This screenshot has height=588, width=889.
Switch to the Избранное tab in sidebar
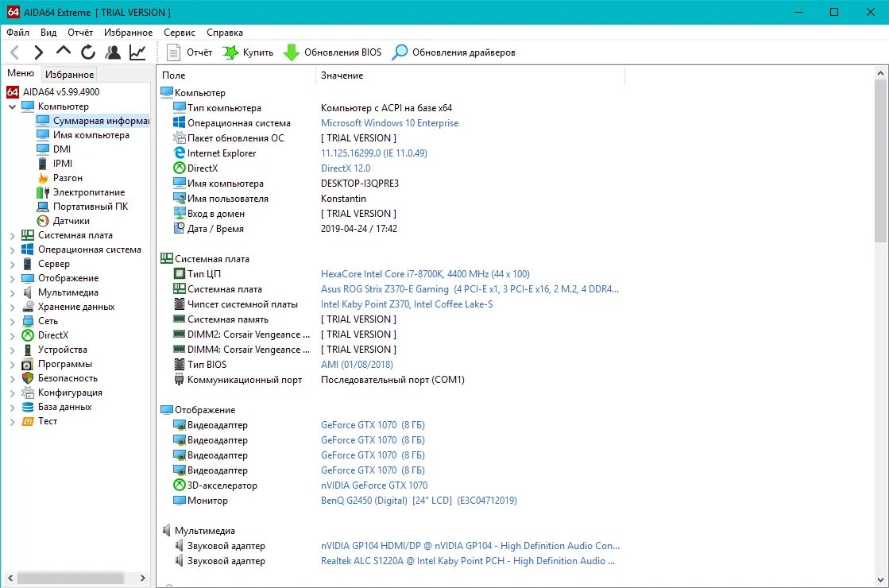coord(69,74)
